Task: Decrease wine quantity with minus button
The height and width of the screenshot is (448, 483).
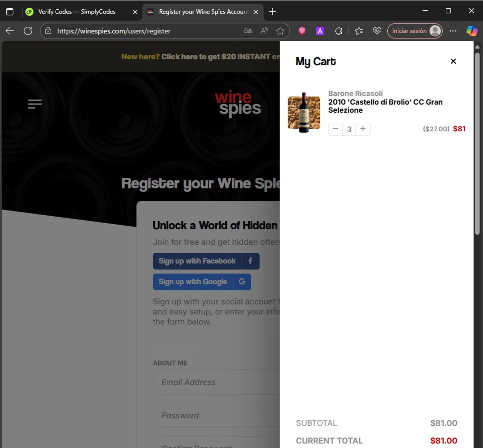Action: (x=336, y=129)
